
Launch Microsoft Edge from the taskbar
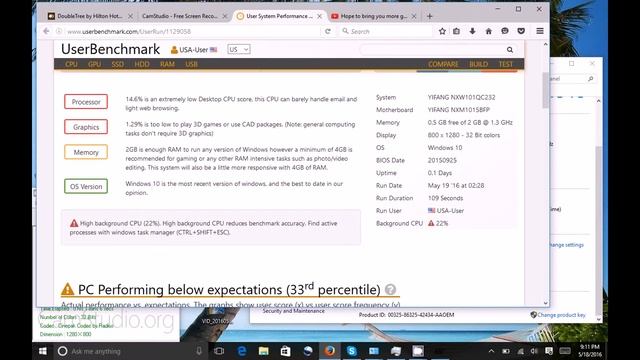tap(242, 351)
